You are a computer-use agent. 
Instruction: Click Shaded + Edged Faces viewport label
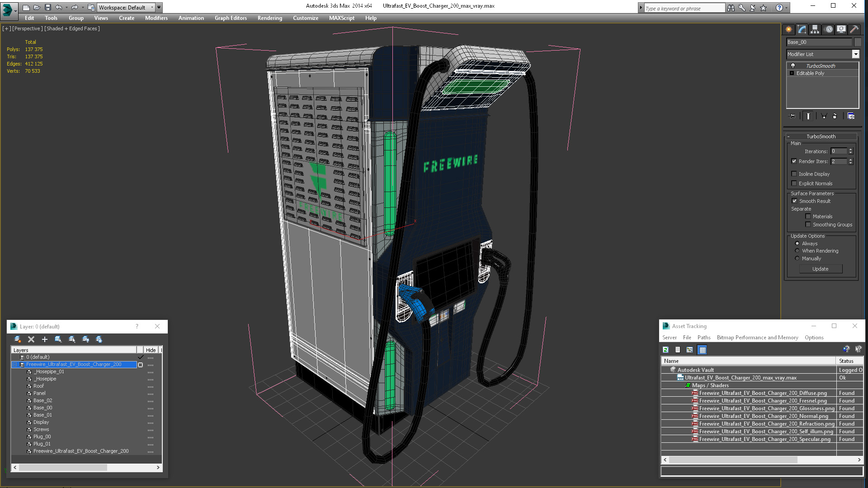(72, 28)
